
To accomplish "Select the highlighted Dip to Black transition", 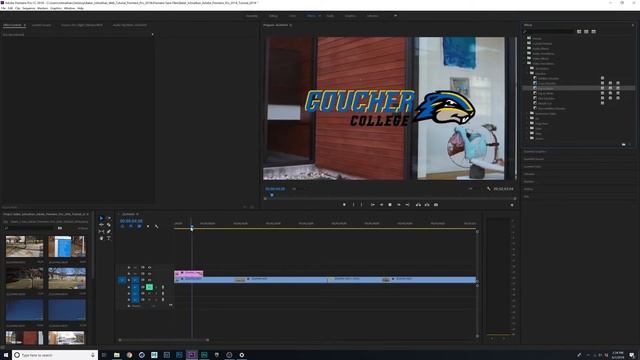I will (x=578, y=88).
